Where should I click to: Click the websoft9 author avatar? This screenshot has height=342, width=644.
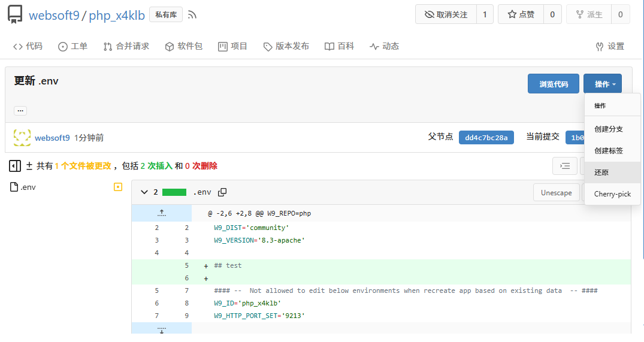pos(22,138)
